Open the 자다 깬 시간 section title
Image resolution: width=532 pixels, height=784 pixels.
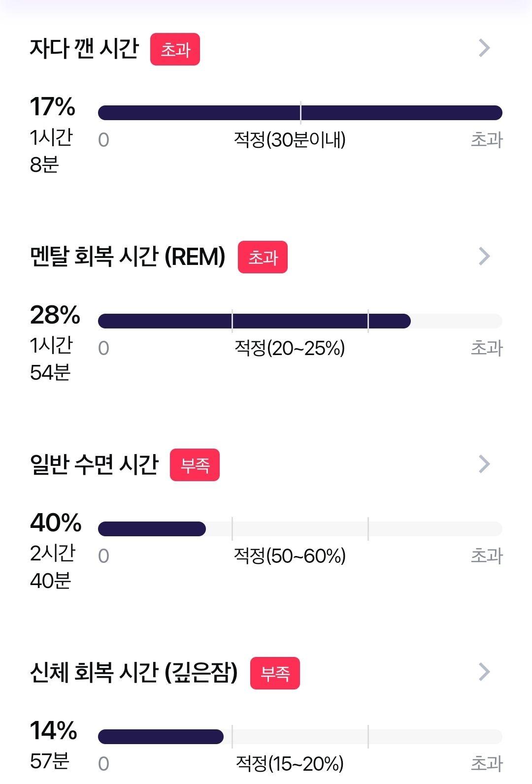84,48
